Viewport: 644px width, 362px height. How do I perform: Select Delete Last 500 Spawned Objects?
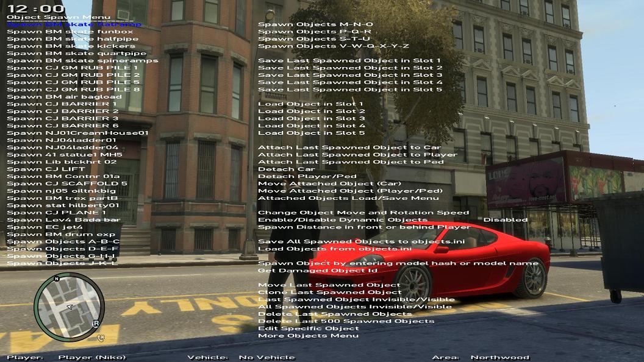[346, 322]
